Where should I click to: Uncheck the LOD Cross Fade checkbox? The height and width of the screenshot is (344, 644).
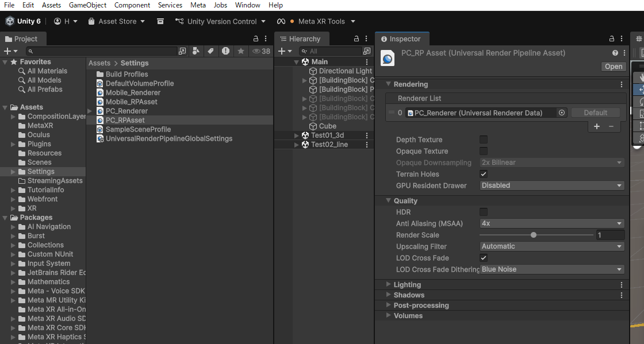[484, 258]
